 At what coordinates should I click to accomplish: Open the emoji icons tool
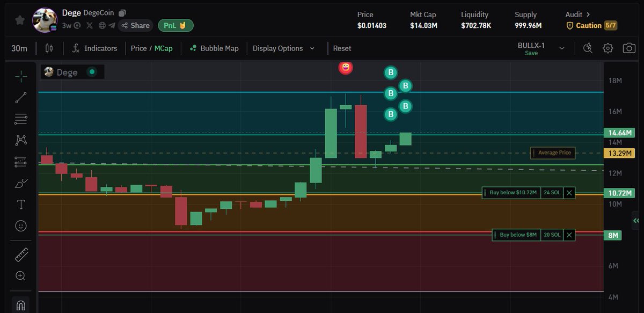click(21, 226)
